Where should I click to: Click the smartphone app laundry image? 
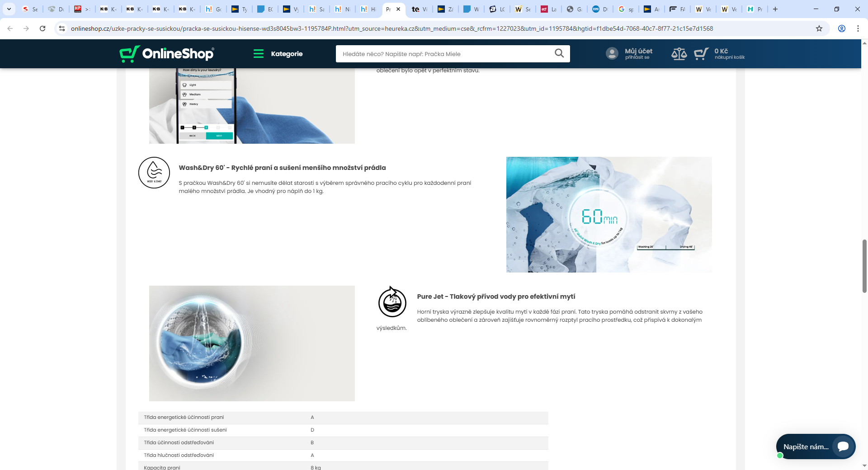[x=252, y=106]
